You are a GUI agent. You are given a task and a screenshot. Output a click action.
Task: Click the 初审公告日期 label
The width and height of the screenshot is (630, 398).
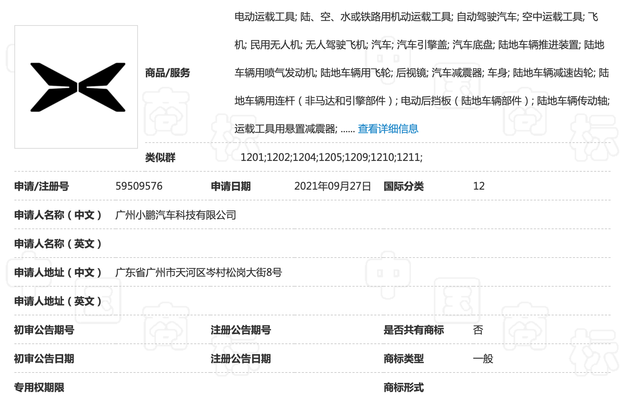(44, 359)
